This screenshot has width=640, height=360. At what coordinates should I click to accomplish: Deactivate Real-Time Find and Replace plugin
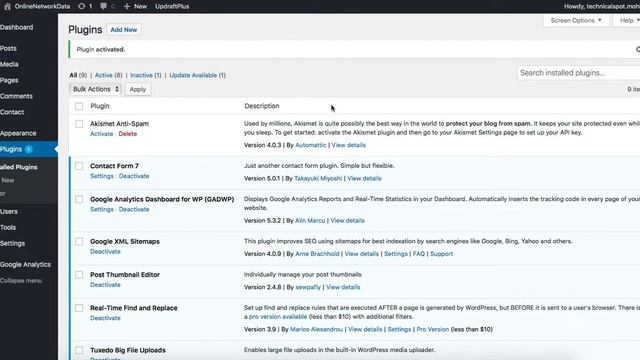coord(105,318)
